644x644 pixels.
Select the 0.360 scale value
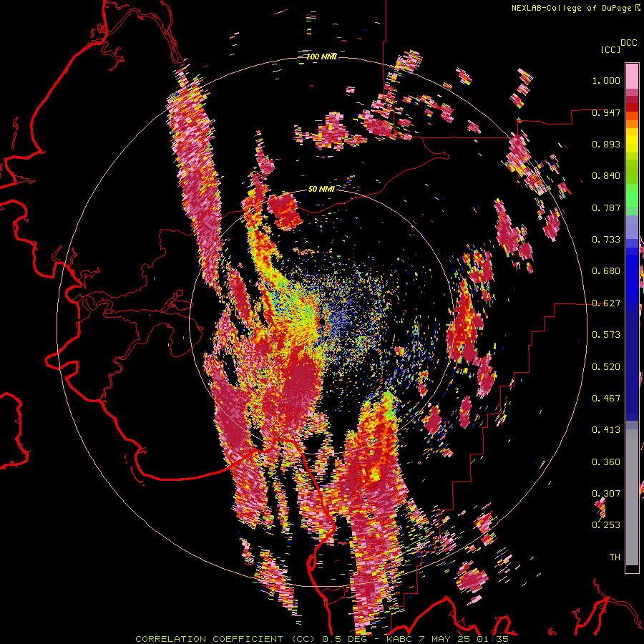point(606,462)
